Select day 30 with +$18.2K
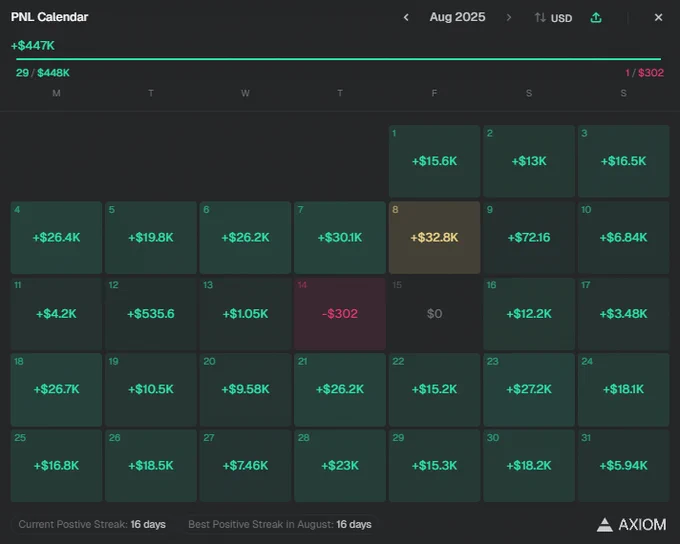Screen dimensions: 680x544 click(529, 466)
